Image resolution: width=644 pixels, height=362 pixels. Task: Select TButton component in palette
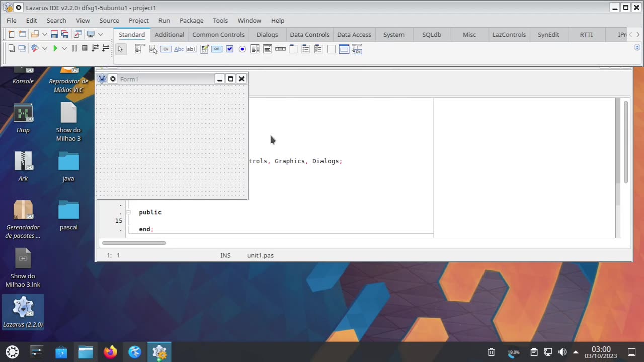click(x=166, y=49)
